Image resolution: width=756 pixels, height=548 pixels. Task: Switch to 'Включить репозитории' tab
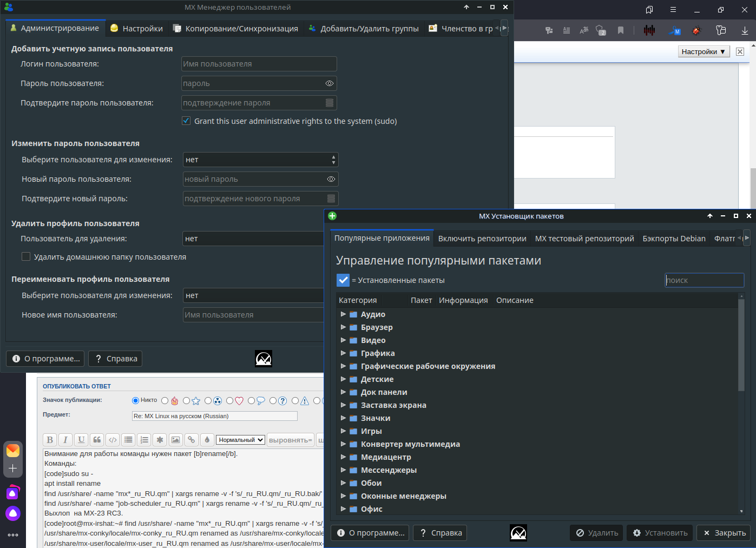(x=482, y=239)
